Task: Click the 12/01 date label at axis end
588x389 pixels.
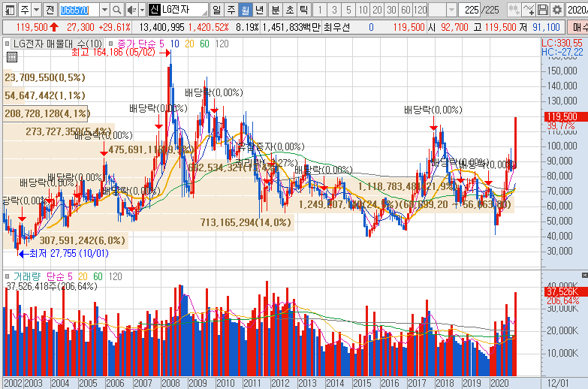Action: click(558, 383)
